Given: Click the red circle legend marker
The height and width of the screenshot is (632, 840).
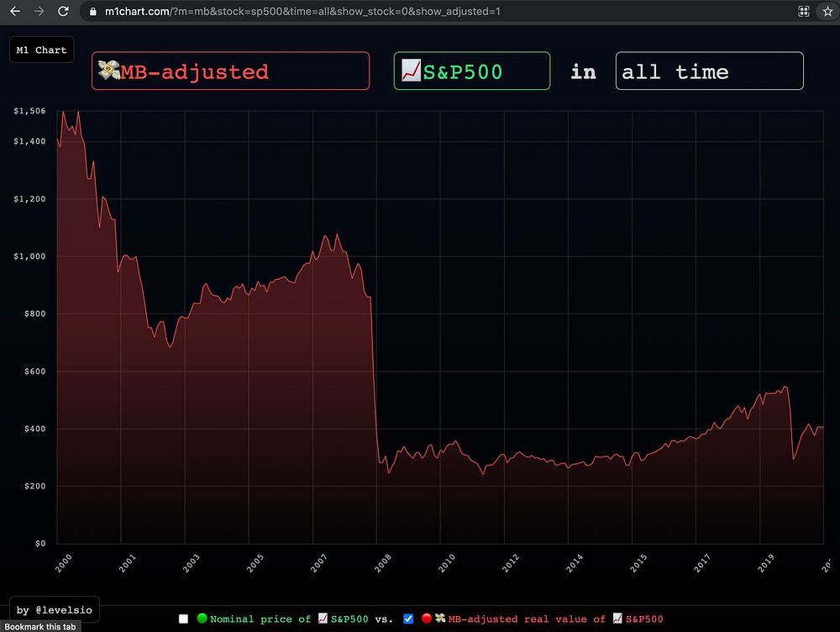Looking at the screenshot, I should pos(427,619).
